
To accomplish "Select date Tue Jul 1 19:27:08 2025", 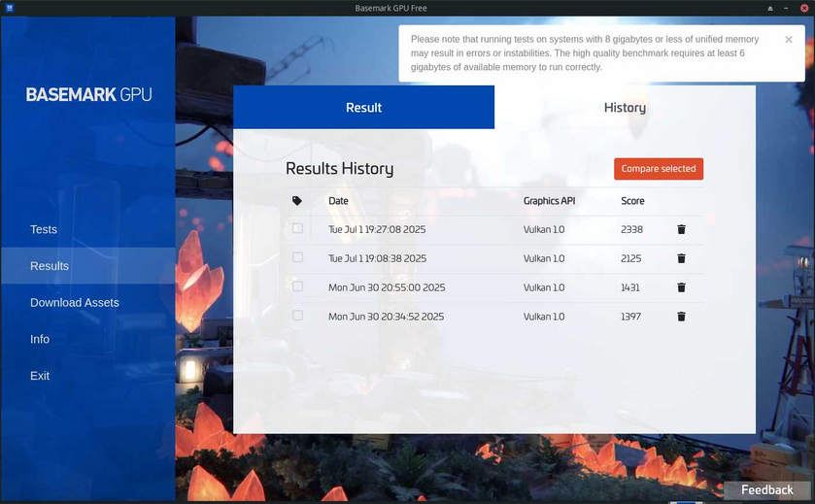I will coord(377,229).
